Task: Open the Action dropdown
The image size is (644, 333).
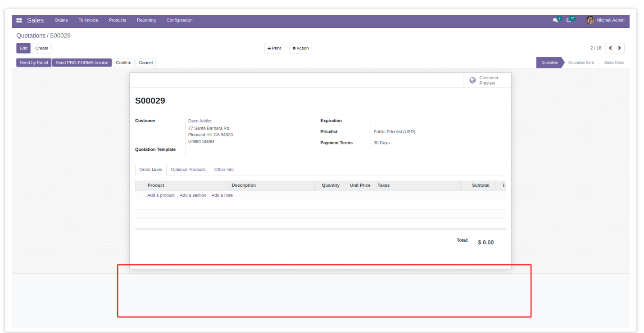Action: 300,48
